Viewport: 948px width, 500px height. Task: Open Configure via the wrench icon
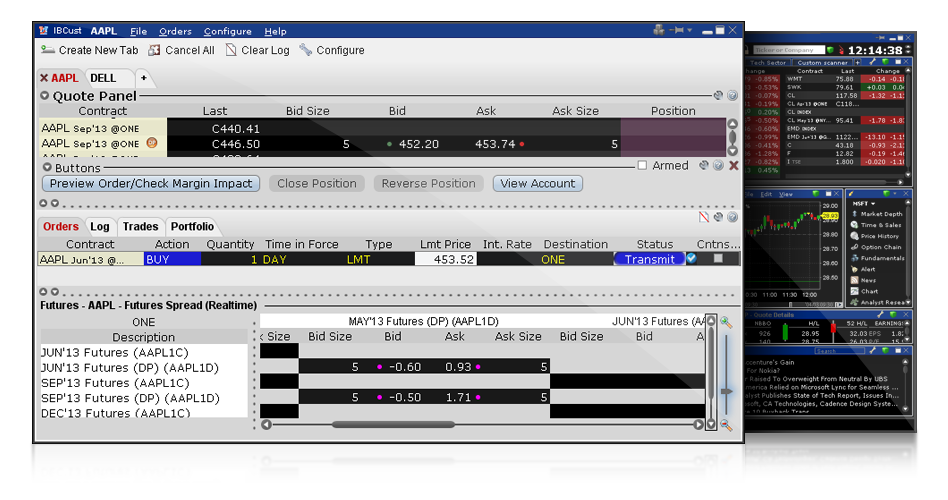(x=306, y=50)
